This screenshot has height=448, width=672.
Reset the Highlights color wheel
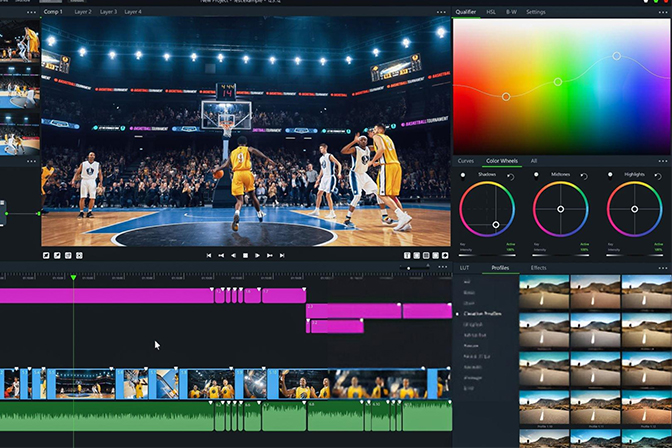657,176
